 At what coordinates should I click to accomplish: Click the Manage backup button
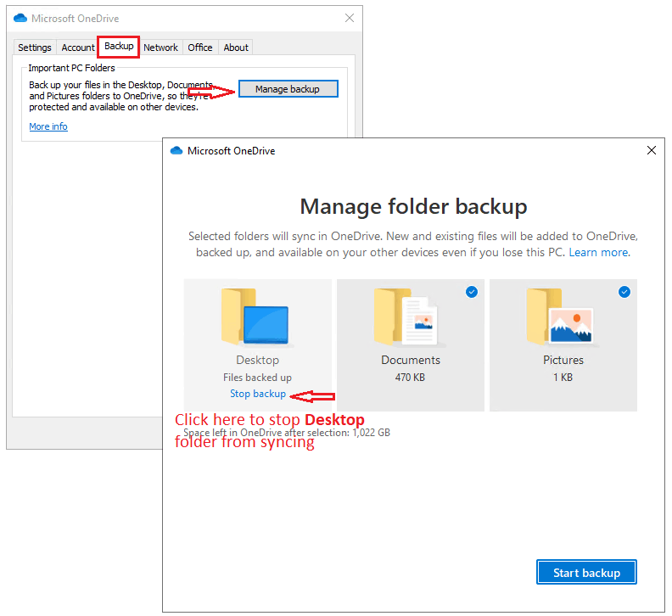click(x=288, y=89)
